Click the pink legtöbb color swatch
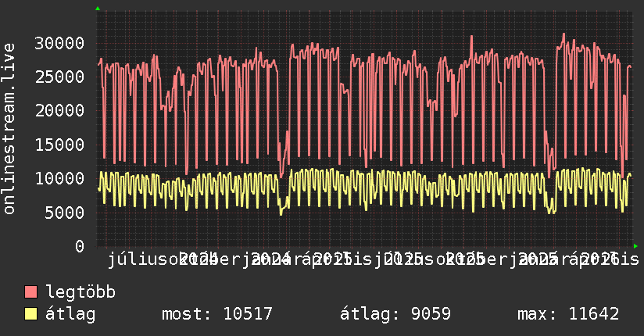 30,291
